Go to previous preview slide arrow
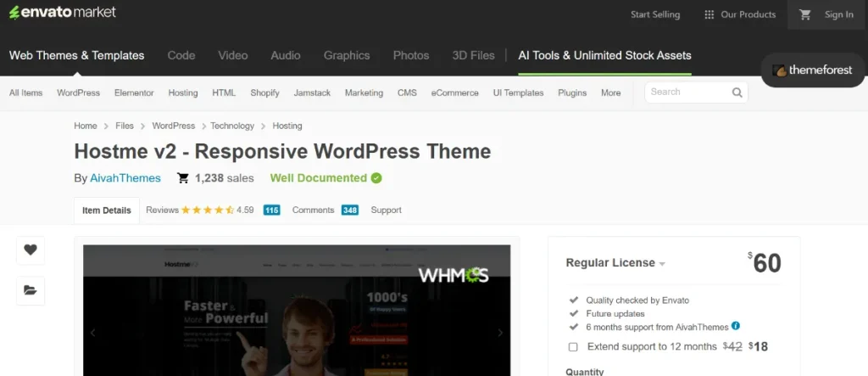The height and width of the screenshot is (376, 868). (93, 333)
